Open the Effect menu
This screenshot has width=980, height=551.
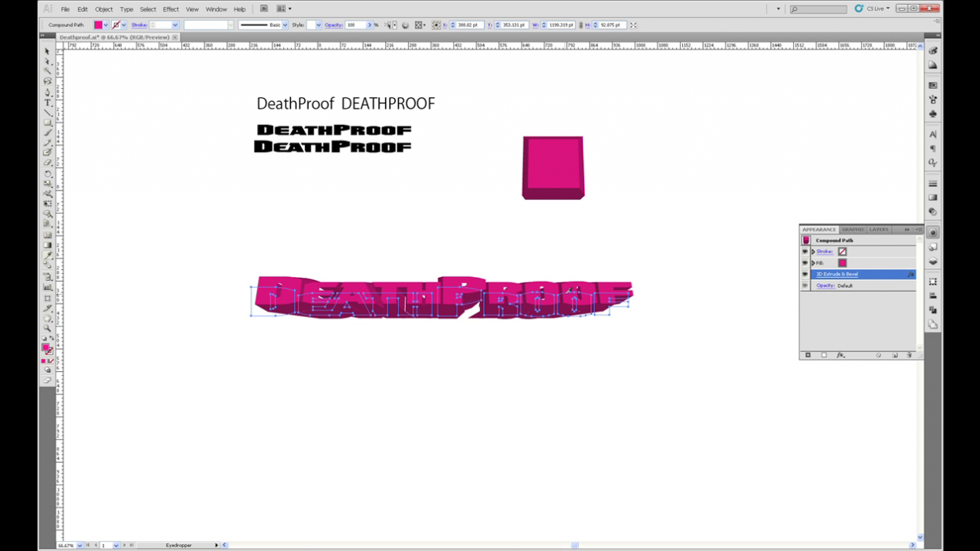coord(171,8)
